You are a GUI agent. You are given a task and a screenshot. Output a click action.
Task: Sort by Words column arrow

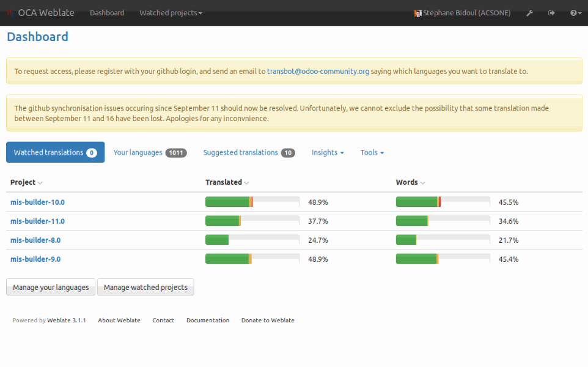[x=422, y=183]
